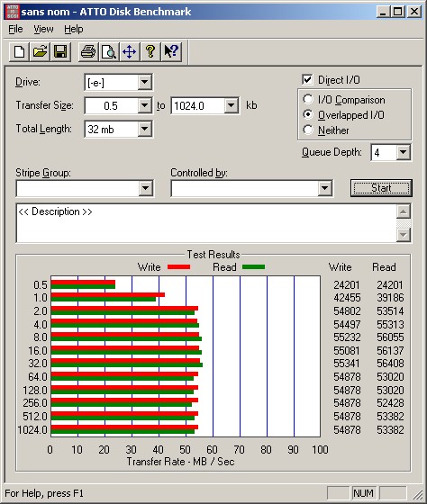Click the Save floppy disk icon

point(60,51)
